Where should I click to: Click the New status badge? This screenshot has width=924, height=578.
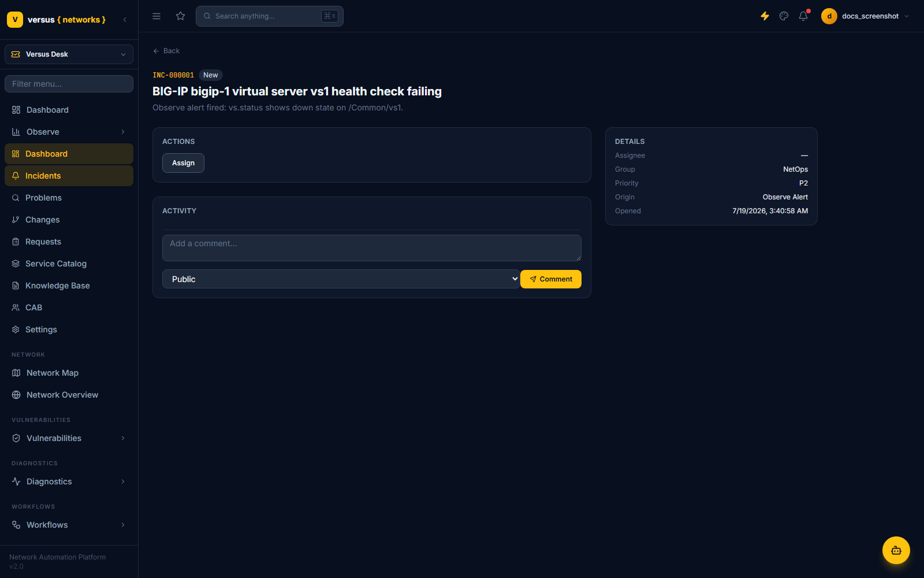211,75
